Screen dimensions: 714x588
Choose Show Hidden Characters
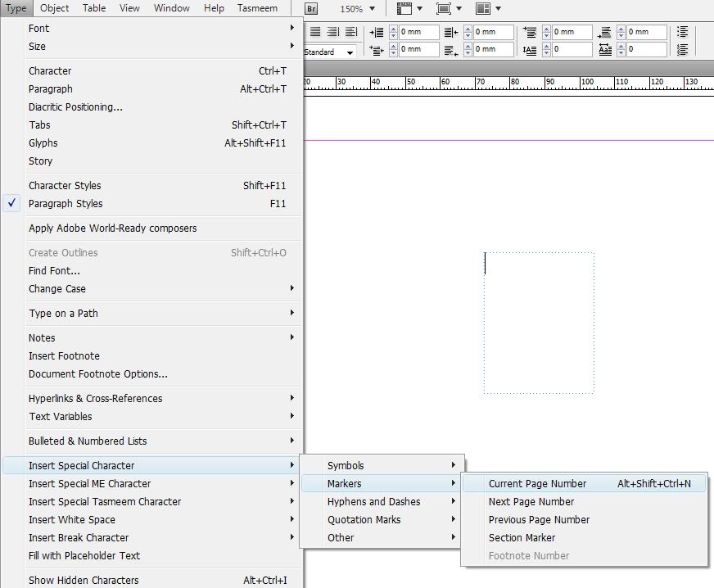[x=152, y=581]
